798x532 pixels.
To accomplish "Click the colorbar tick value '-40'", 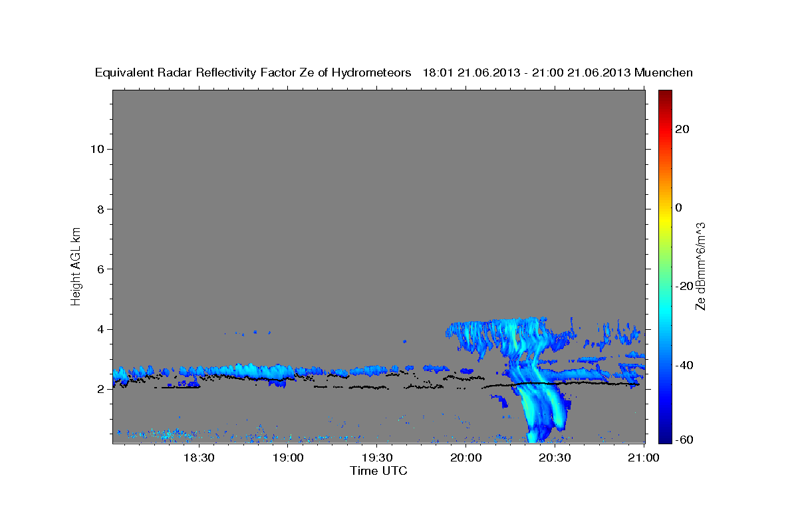I will pos(684,364).
